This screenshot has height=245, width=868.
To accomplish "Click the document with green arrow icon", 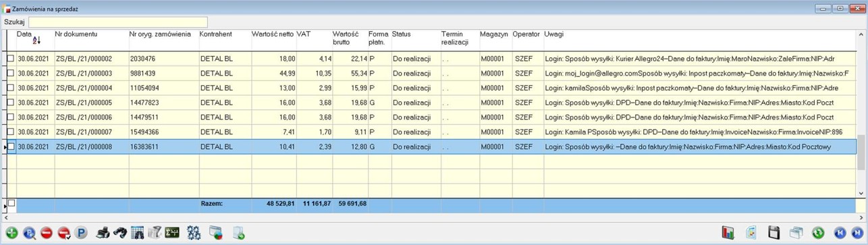I will (x=238, y=233).
